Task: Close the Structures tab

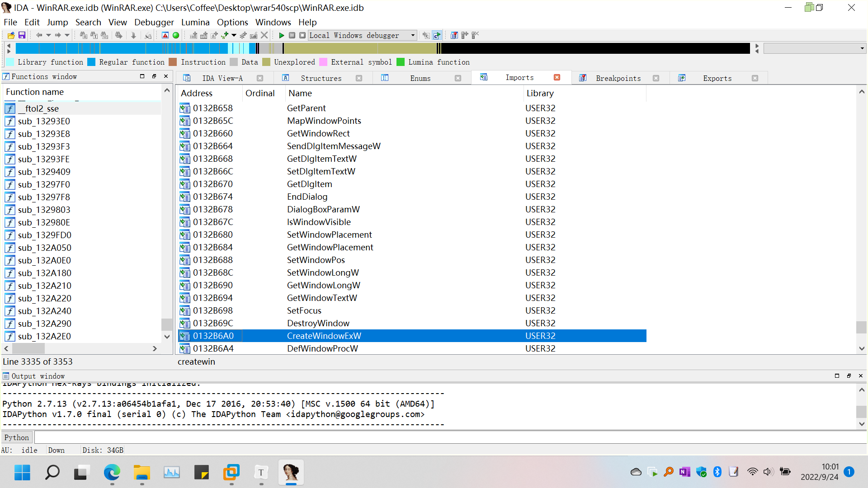Action: coord(359,78)
